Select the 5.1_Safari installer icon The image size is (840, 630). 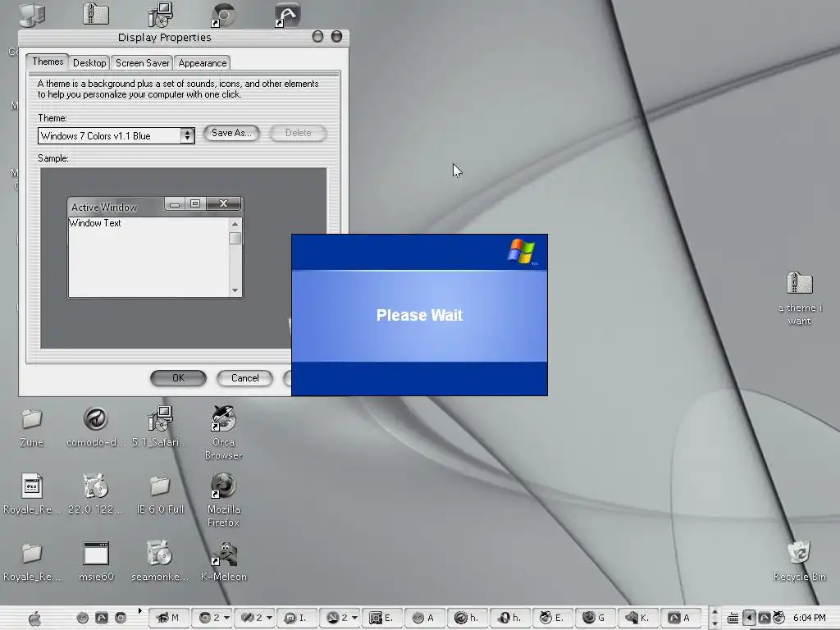[x=160, y=427]
